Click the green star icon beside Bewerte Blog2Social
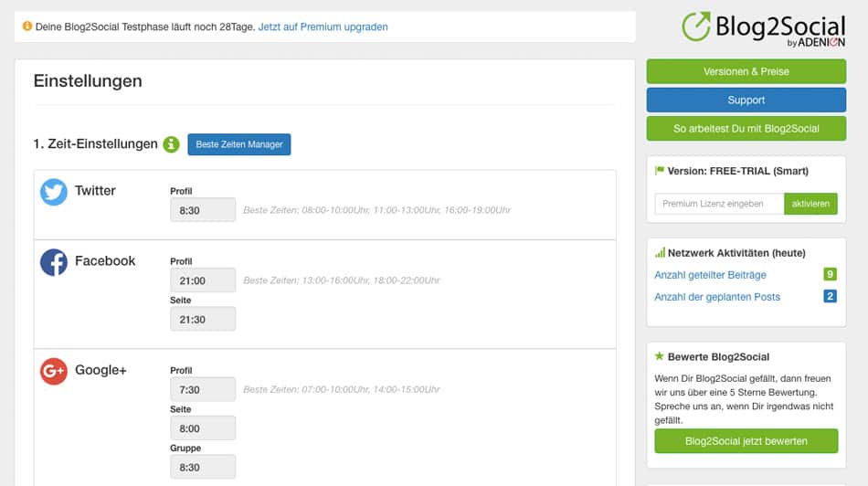This screenshot has height=486, width=868. tap(660, 356)
